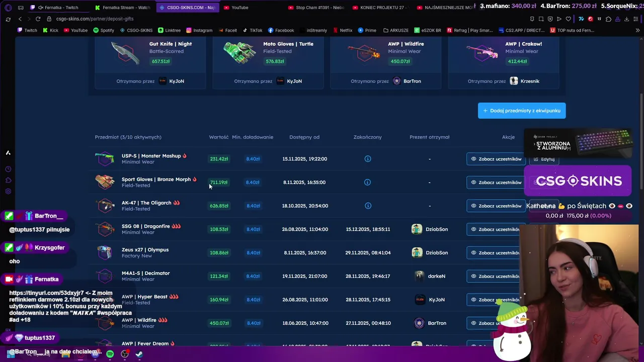Switch to Stop Cham #1391 tab
644x362 pixels.
(x=316, y=8)
